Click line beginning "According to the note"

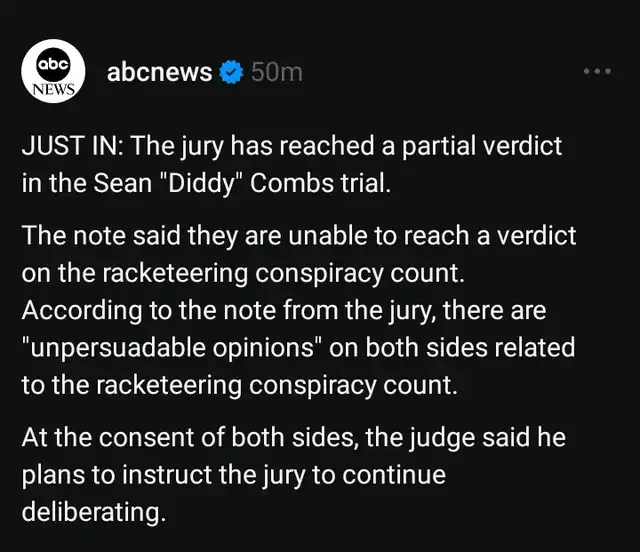pos(284,311)
